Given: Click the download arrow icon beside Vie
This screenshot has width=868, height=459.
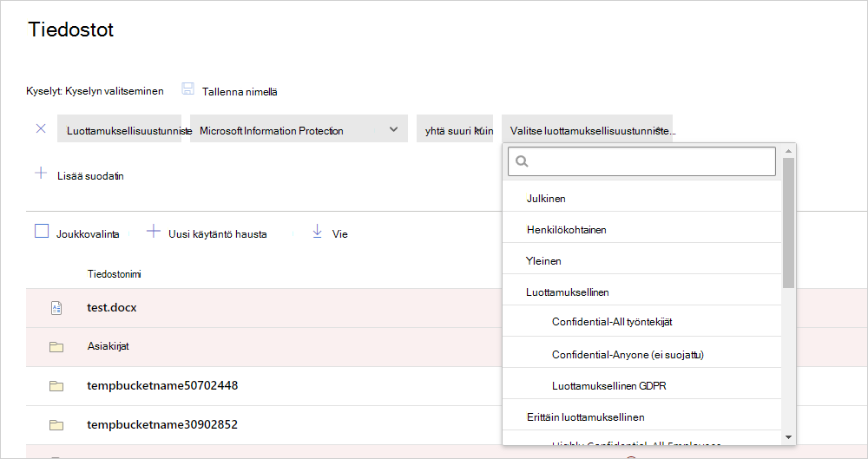Looking at the screenshot, I should tap(317, 231).
